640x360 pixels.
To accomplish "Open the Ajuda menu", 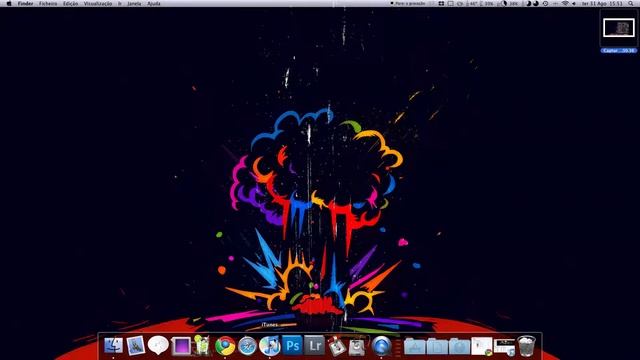I will [154, 3].
